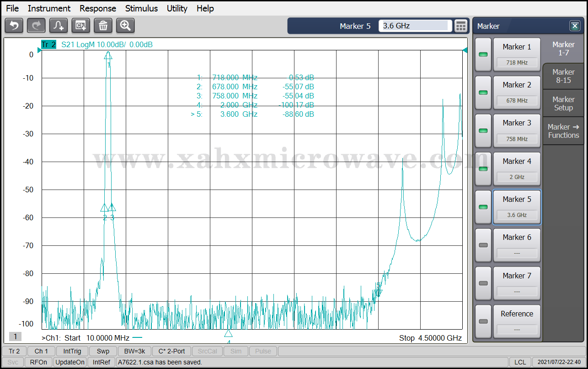This screenshot has width=588, height=369.
Task: Click marker 2 triangle on the trace
Action: coord(104,208)
